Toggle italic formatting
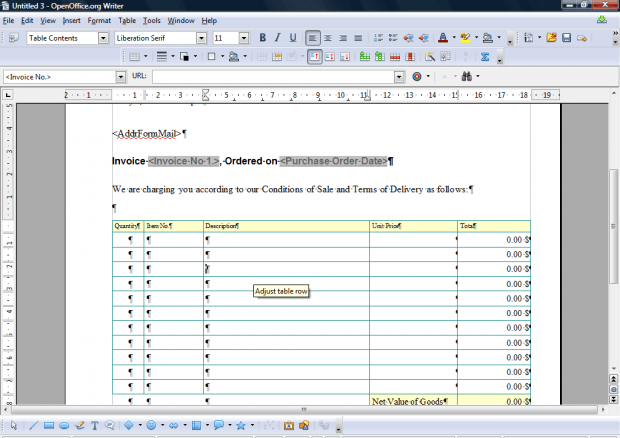The image size is (620, 438). point(278,38)
